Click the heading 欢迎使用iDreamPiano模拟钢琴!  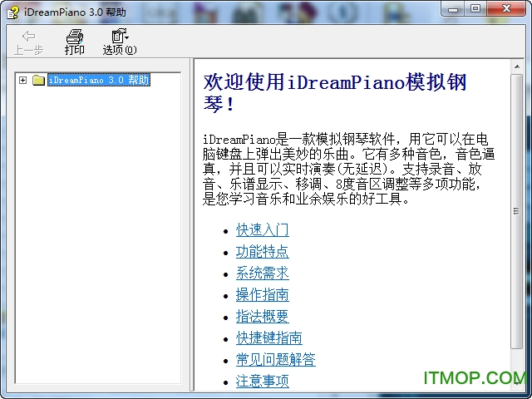(335, 92)
